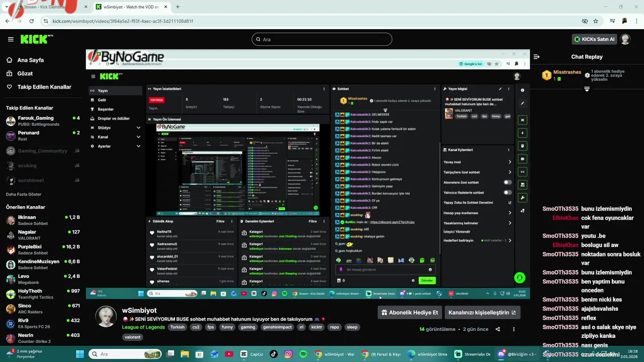Select the wSimbiyot VOD browser tab
644x362 pixels.
131,7
